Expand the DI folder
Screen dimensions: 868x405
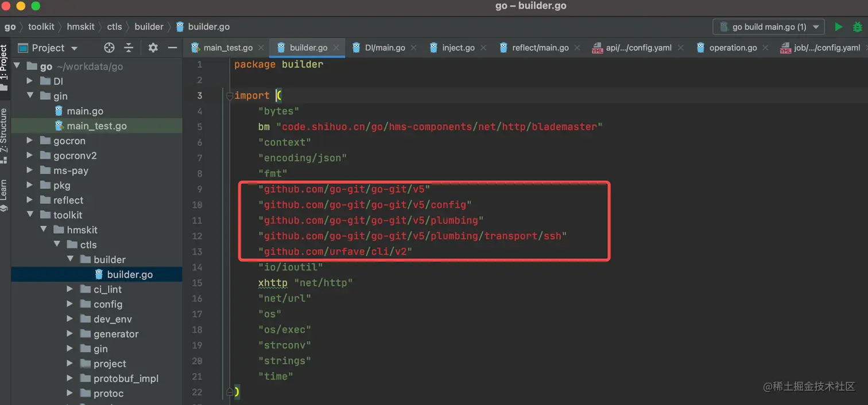click(x=30, y=81)
